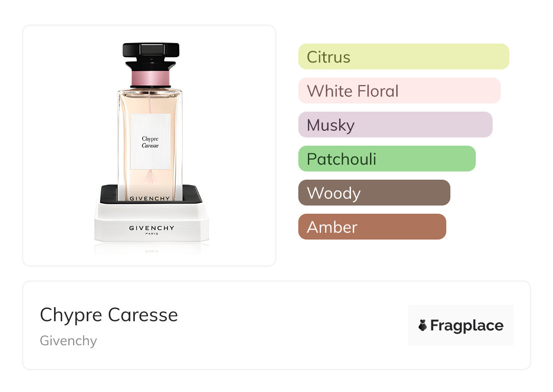Viewport: 553px width, 392px height.
Task: Click the Fragplace bottle logo icon
Action: coord(423,325)
